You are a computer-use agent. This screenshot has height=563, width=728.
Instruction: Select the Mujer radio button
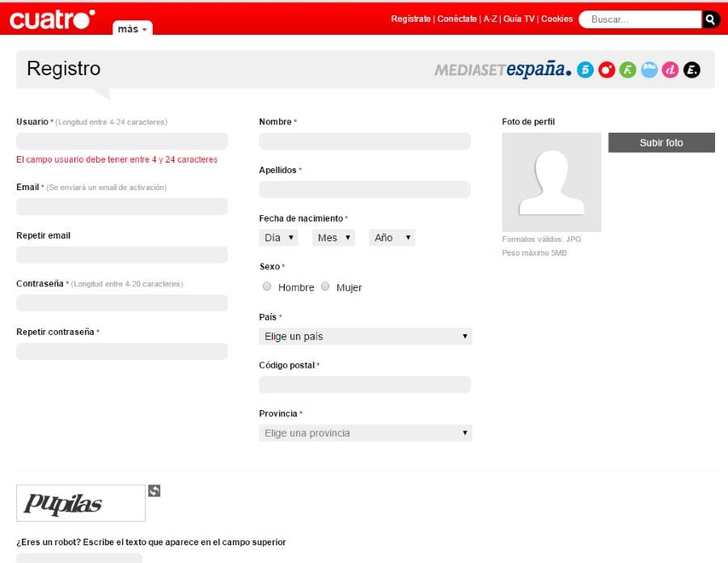(x=325, y=286)
